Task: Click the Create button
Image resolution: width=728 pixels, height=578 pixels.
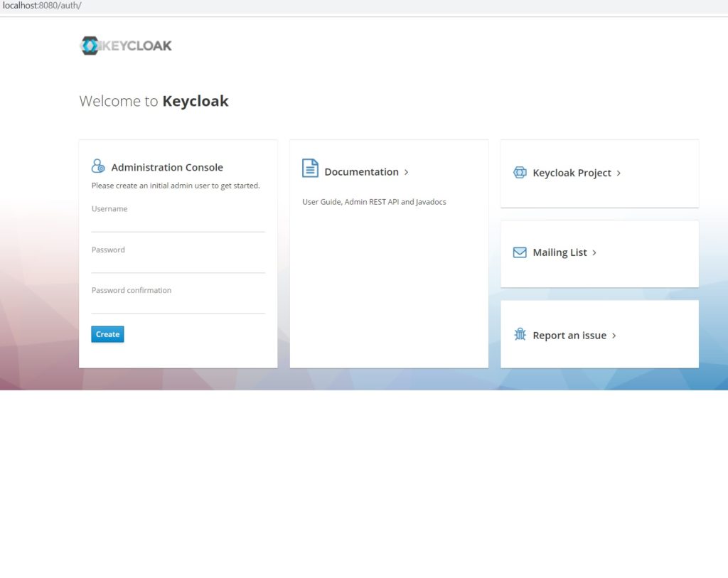Action: (107, 333)
